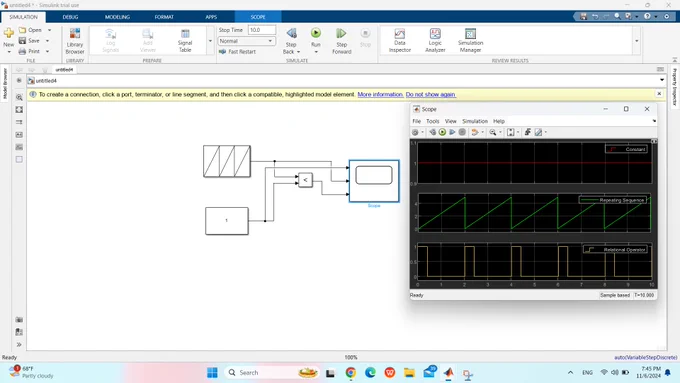Dismiss the yellow connection hint banner

click(x=659, y=94)
